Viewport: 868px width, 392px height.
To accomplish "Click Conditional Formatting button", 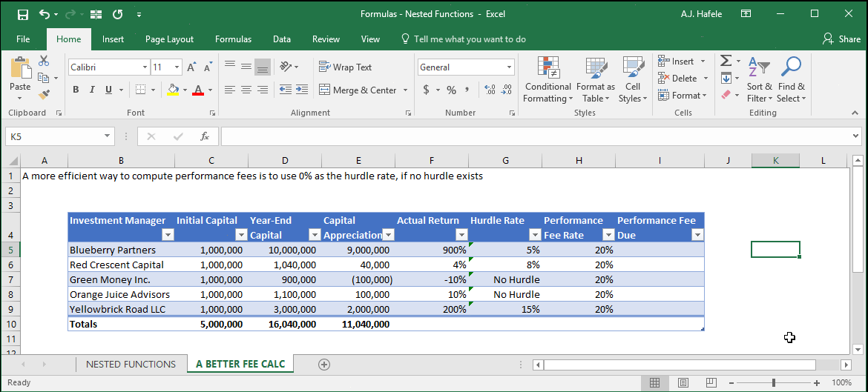I will point(548,80).
